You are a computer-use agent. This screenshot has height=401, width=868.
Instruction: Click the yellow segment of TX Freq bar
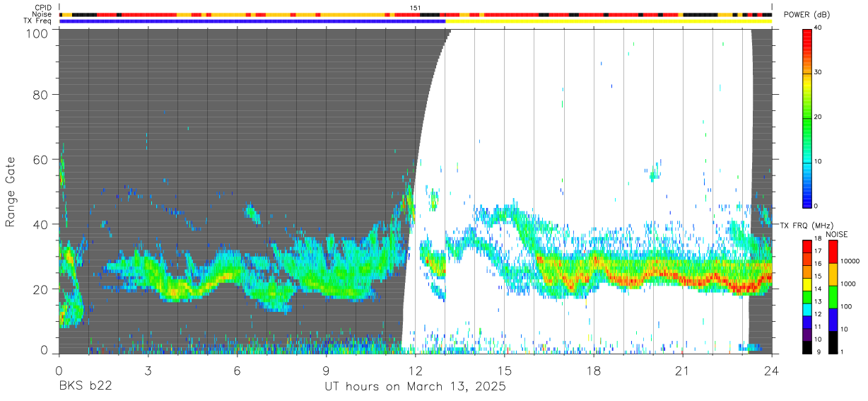[x=609, y=21]
